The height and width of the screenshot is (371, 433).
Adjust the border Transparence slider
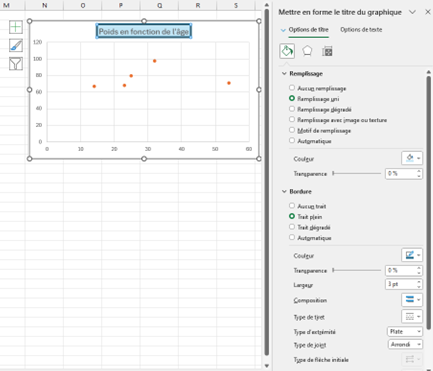pos(356,270)
